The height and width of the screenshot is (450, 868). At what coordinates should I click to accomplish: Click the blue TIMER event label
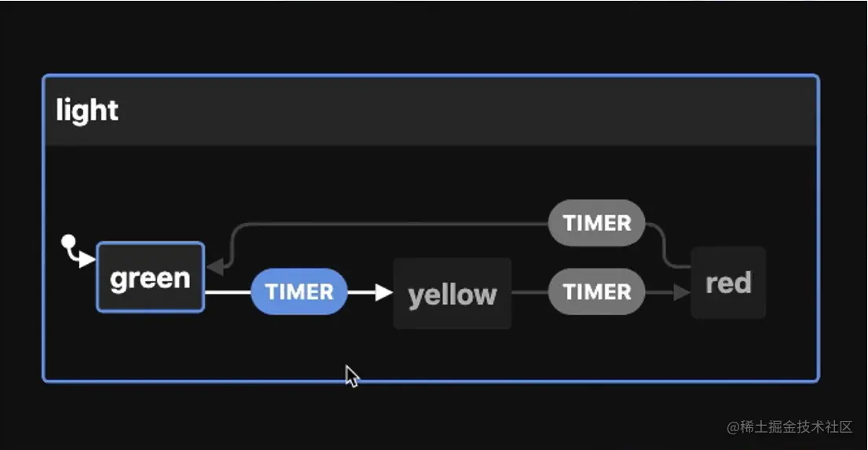pos(298,292)
